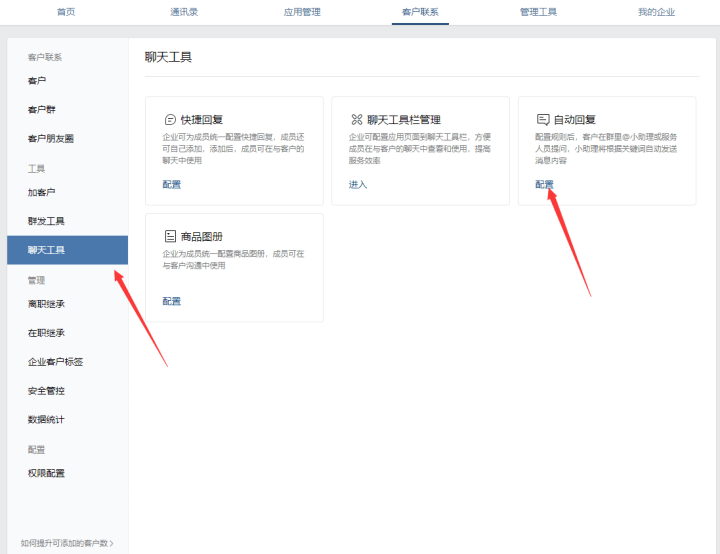Click the 商品图册 description text

(x=233, y=260)
